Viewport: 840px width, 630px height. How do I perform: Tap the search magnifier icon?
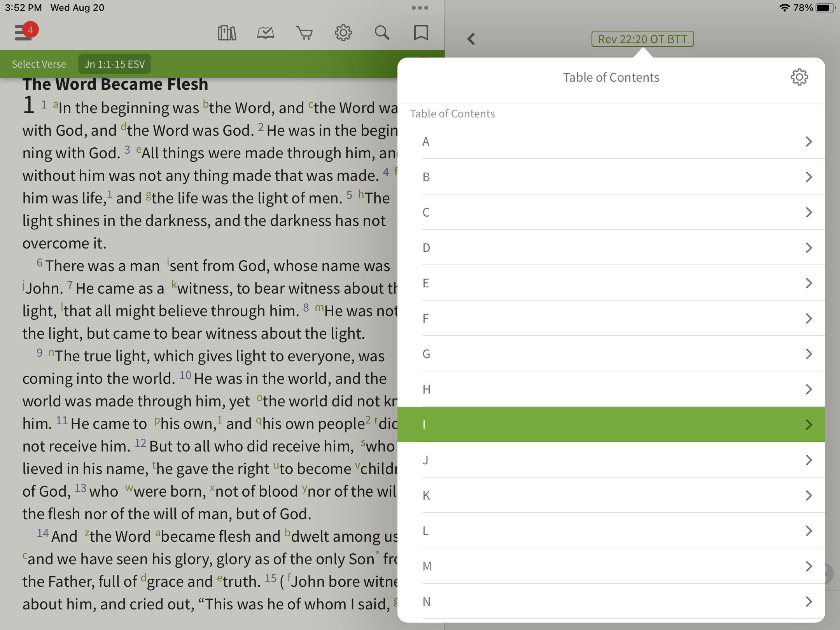pos(382,33)
